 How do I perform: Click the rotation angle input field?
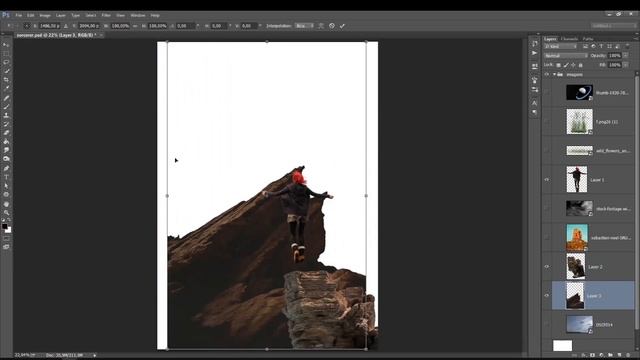pos(185,26)
